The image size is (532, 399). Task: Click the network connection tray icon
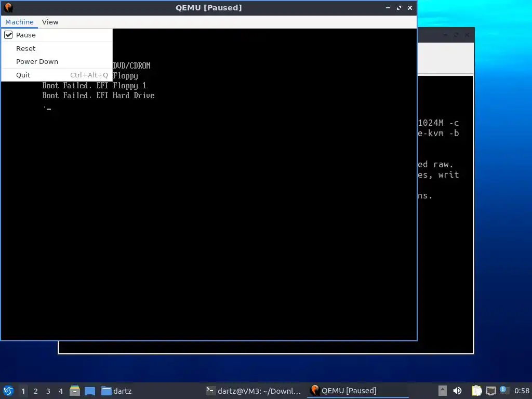[491, 391]
